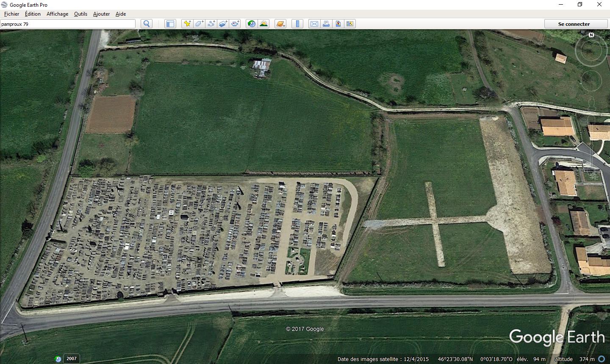Image resolution: width=610 pixels, height=364 pixels.
Task: Click the Move joystick navigation control
Action: pos(591,80)
